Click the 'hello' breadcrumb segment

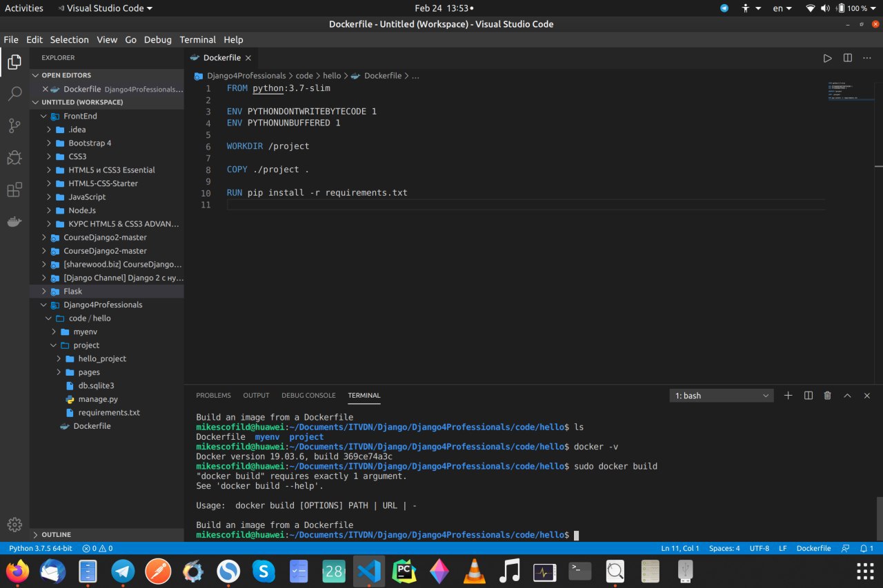(x=332, y=76)
